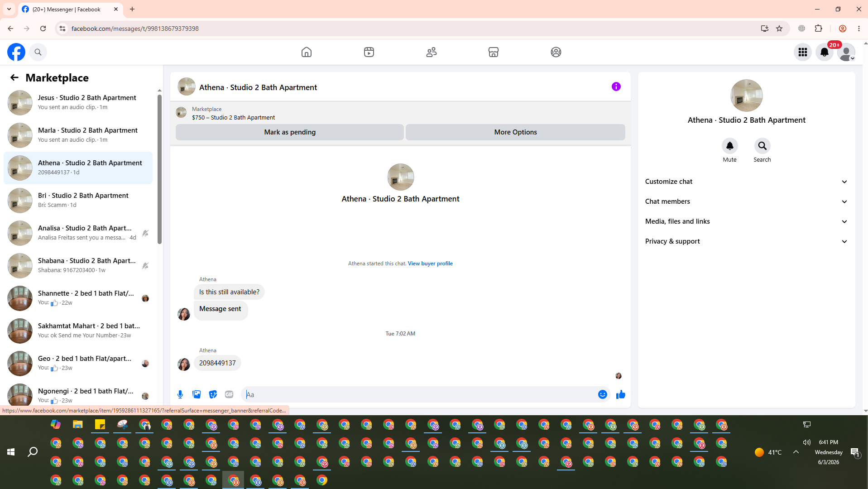Open the account profile avatar menu
Image resolution: width=868 pixels, height=489 pixels.
[x=846, y=52]
